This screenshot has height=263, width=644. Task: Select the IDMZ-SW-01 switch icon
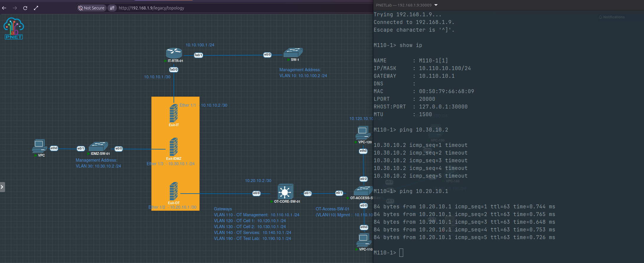98,147
